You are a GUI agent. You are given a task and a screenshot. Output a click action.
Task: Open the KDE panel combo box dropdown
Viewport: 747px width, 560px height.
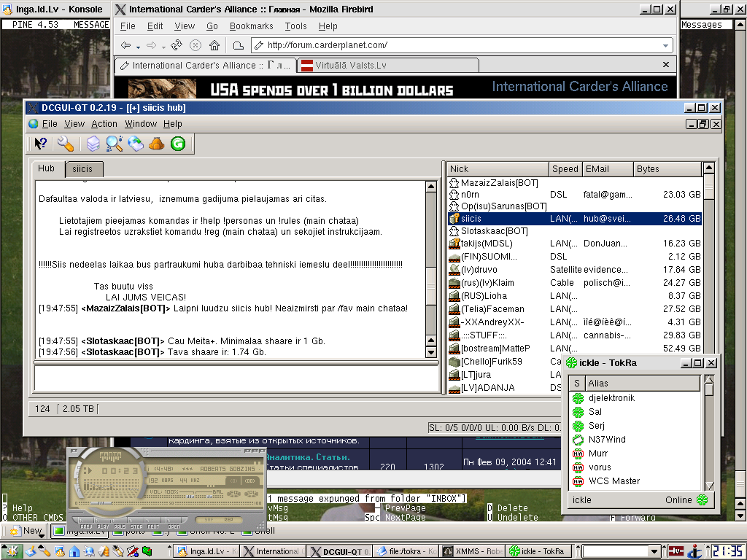pyautogui.click(x=654, y=551)
